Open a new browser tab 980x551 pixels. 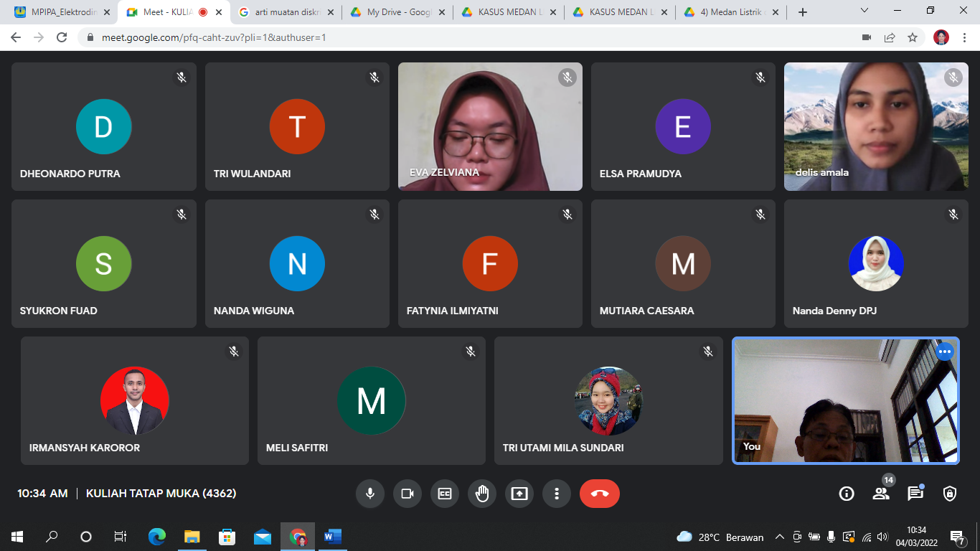point(803,12)
